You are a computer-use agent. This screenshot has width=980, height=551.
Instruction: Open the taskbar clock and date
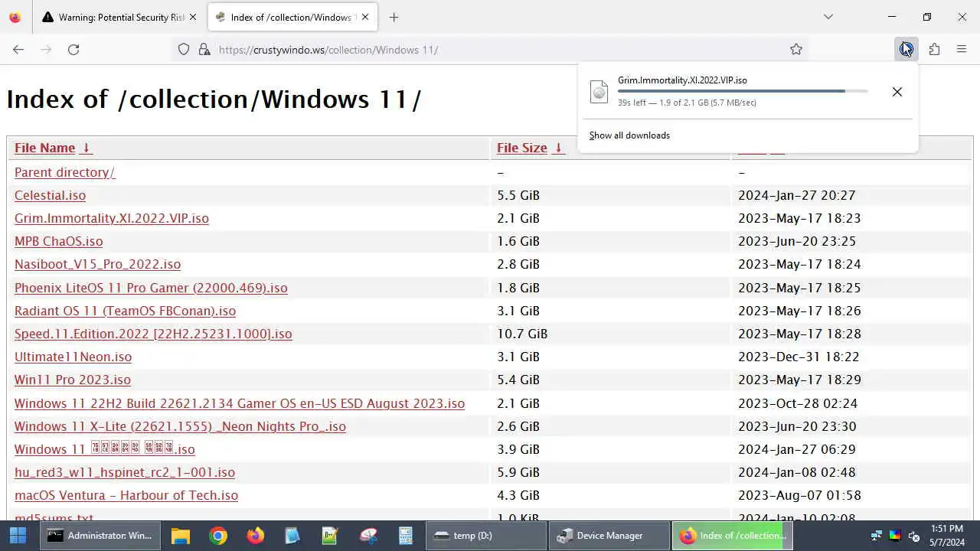[x=947, y=536]
